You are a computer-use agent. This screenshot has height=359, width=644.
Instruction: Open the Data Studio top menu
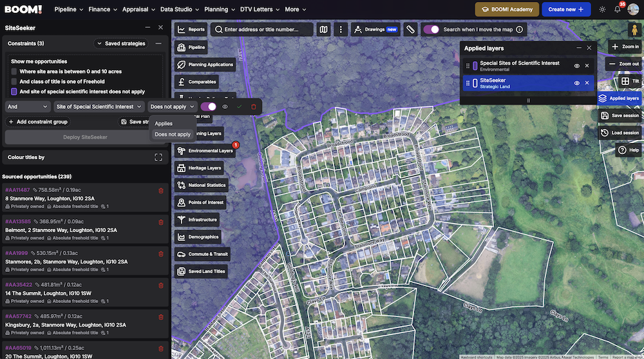tap(180, 10)
